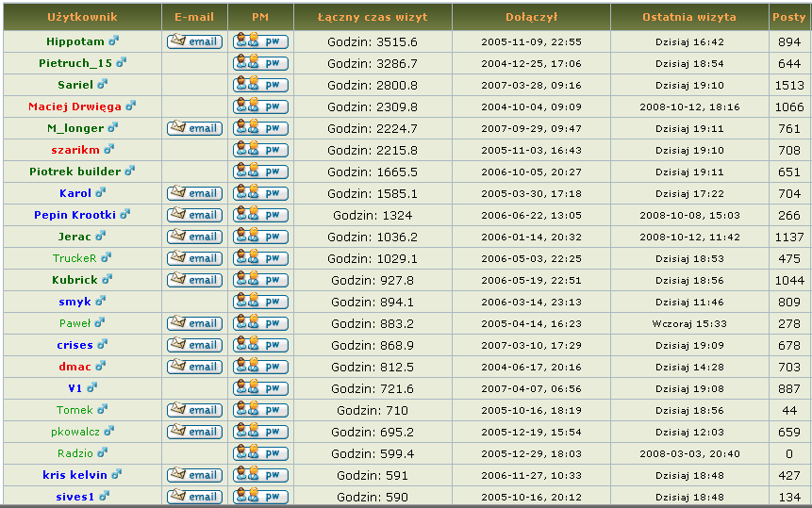
Task: Click the male gender icon next to Hippotam
Action: point(114,41)
